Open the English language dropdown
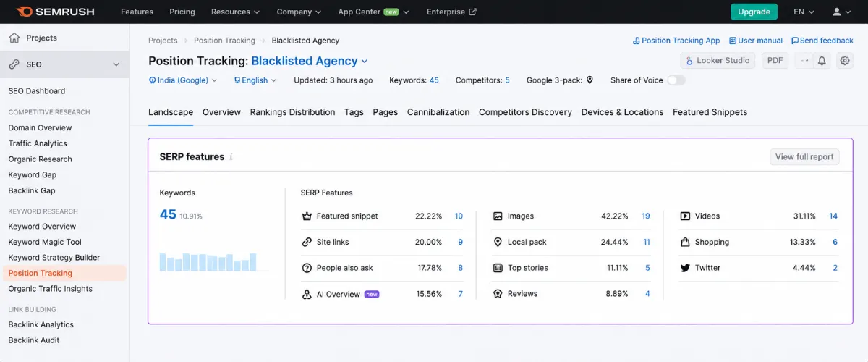 tap(255, 80)
